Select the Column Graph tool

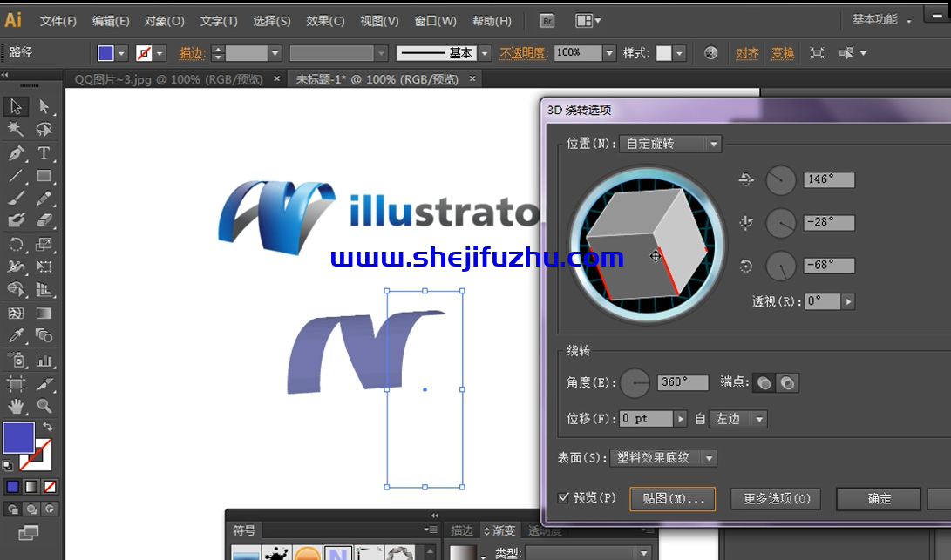click(44, 360)
